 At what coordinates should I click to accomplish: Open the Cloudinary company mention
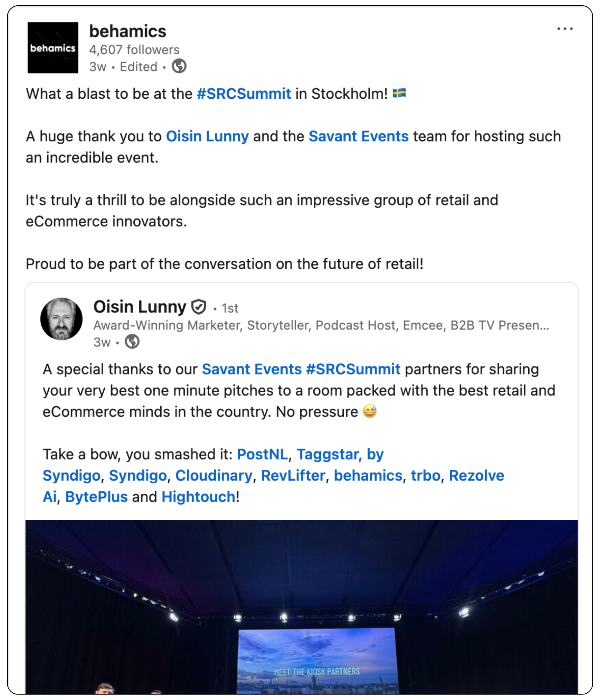(214, 476)
